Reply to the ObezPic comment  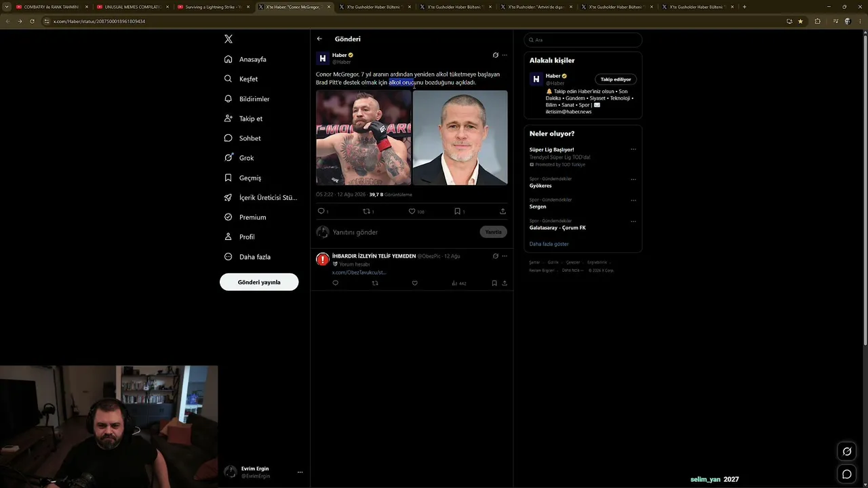click(335, 283)
